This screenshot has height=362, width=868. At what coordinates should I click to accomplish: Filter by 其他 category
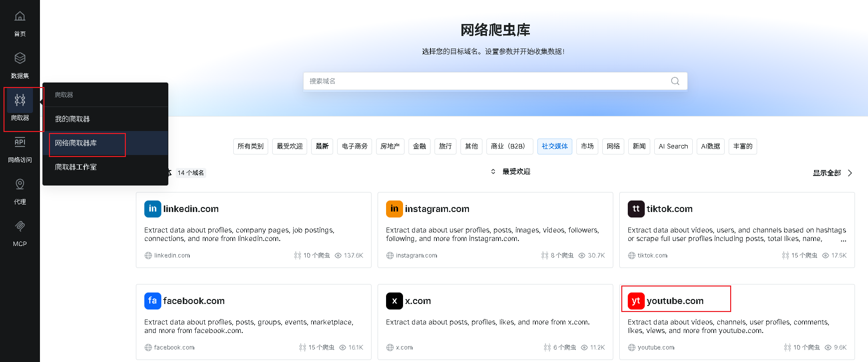[471, 146]
